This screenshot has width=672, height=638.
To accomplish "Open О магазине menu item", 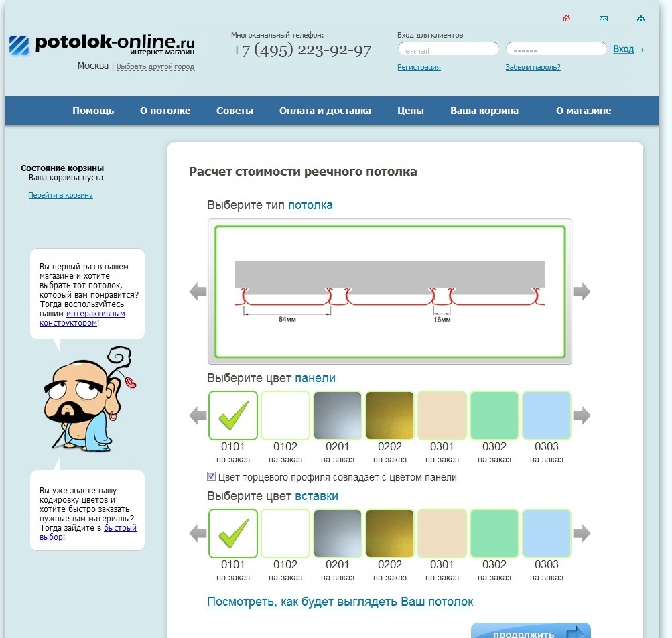I will pyautogui.click(x=584, y=111).
